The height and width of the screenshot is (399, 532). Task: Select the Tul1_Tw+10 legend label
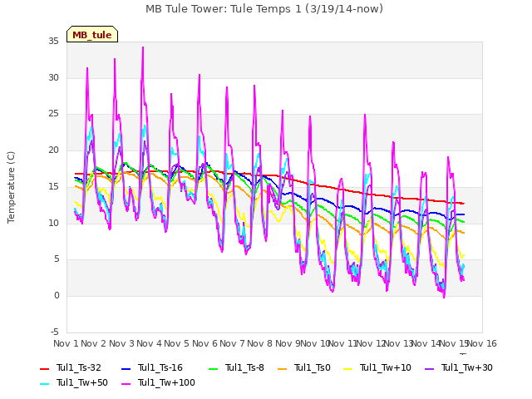pyautogui.click(x=386, y=367)
